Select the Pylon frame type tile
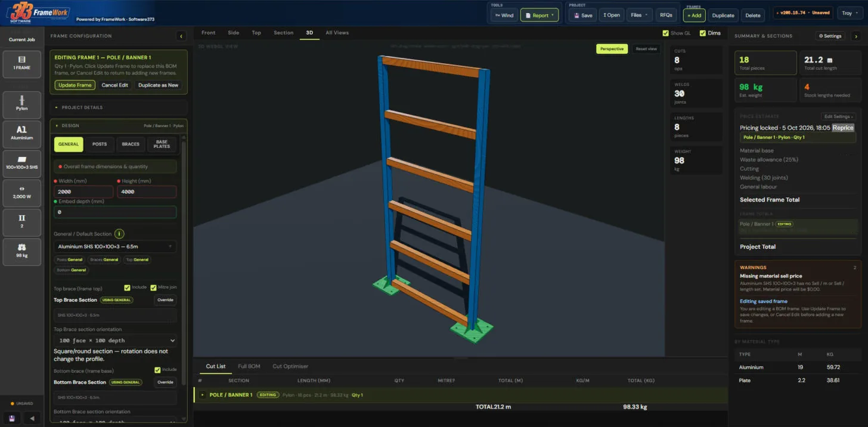This screenshot has height=427, width=868. 21,105
